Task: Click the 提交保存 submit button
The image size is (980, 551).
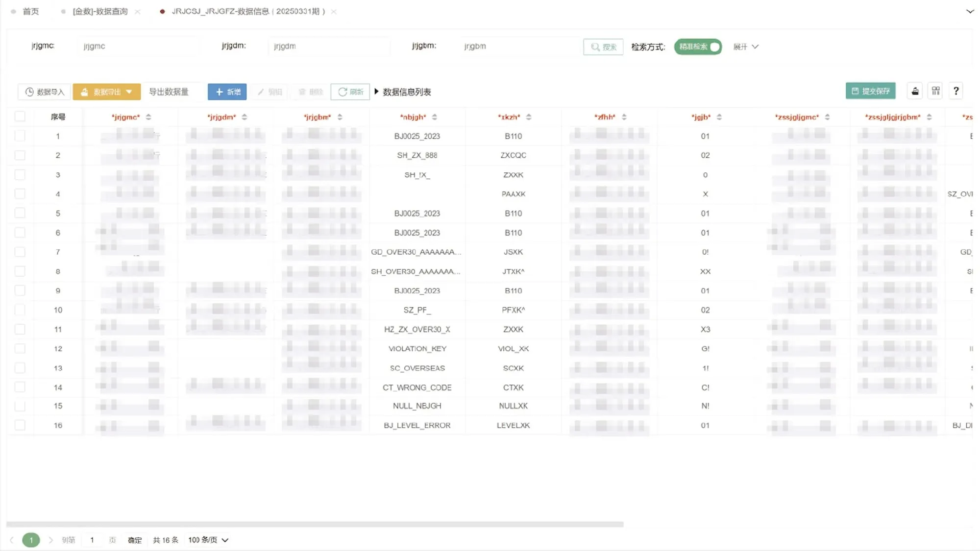Action: pyautogui.click(x=870, y=91)
